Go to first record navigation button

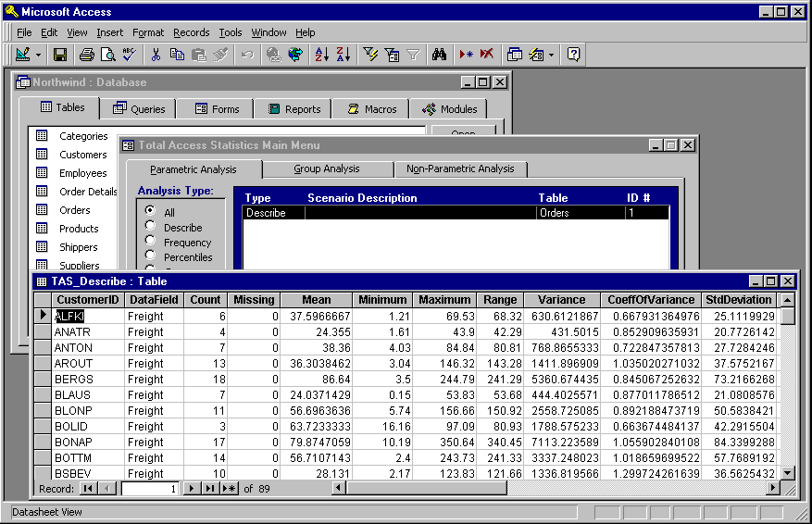(88, 488)
